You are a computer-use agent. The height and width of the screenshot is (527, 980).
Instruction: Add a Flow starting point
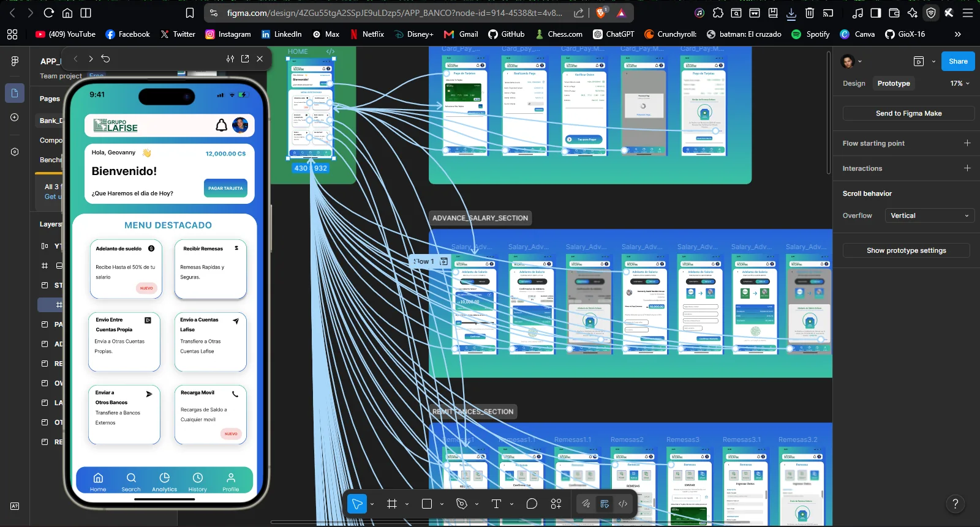point(967,143)
